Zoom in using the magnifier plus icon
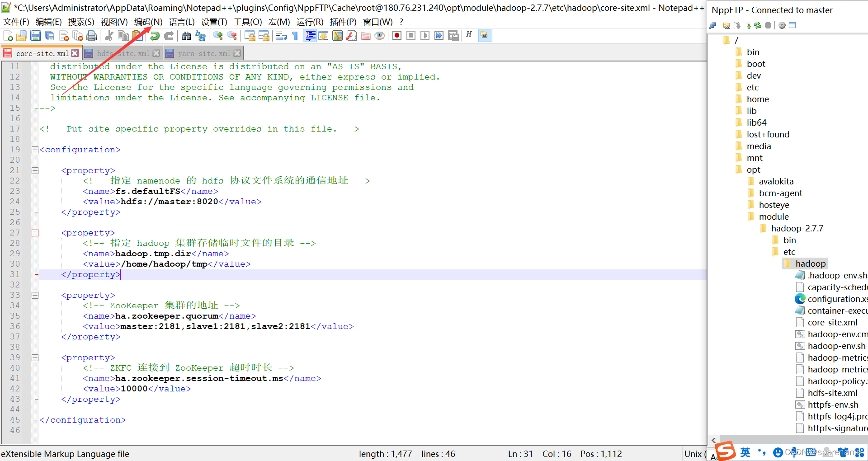 (x=218, y=36)
